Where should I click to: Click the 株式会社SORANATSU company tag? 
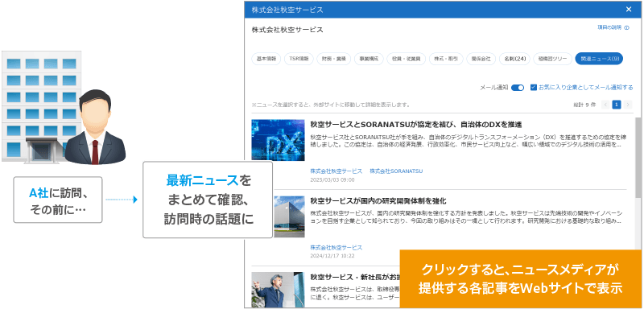[396, 171]
